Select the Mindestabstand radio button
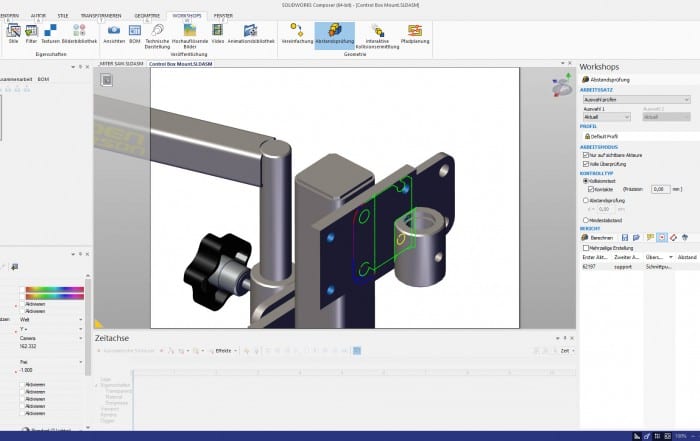This screenshot has width=700, height=441. pos(586,220)
